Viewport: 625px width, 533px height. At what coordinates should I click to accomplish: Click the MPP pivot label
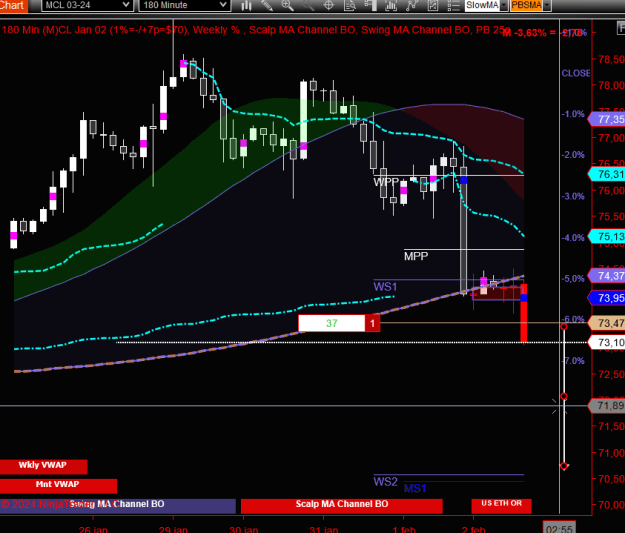[416, 256]
